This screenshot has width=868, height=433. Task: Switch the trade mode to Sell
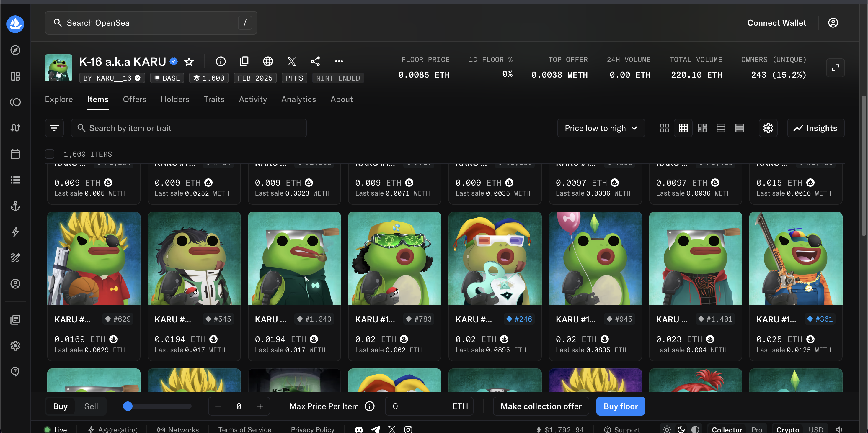pyautogui.click(x=91, y=406)
